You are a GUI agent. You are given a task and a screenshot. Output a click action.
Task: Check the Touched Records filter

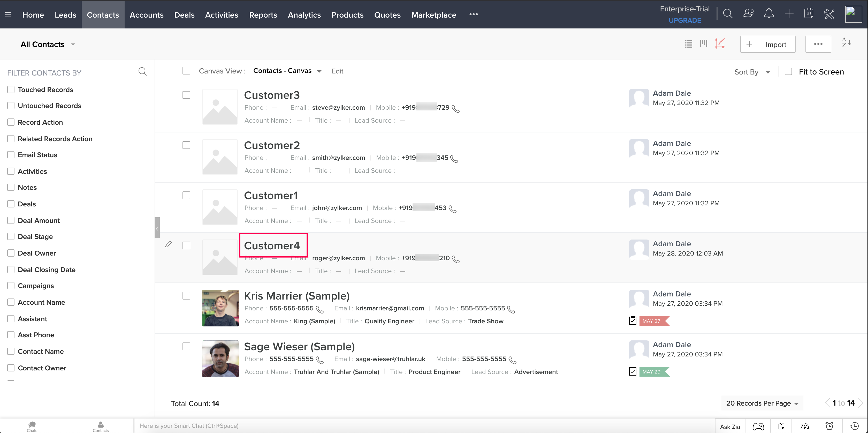pos(11,89)
